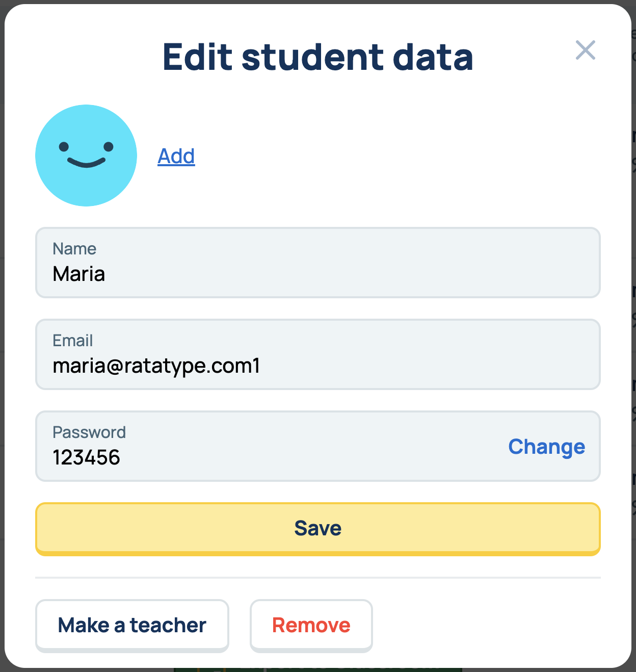Close the Edit student data dialog
The width and height of the screenshot is (636, 672).
pos(585,50)
